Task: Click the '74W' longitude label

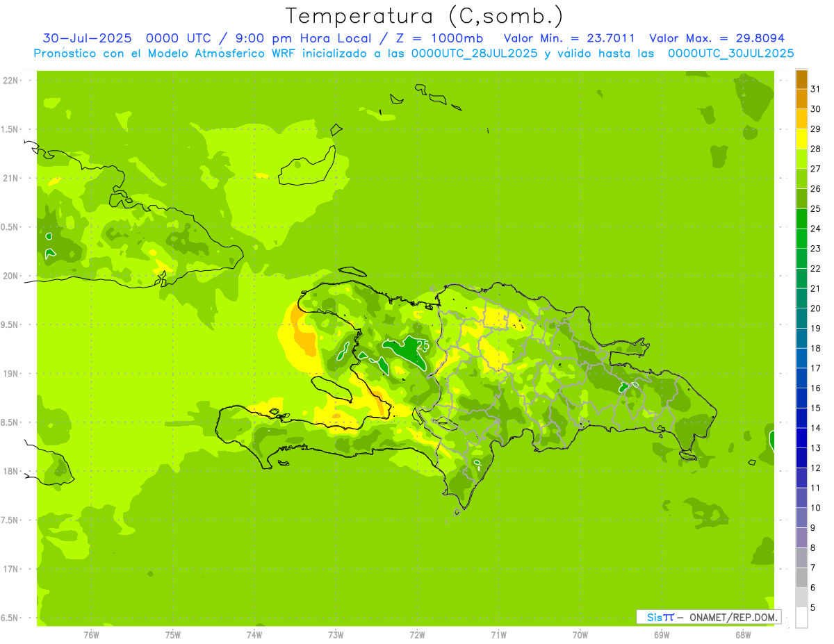Action: point(254,635)
